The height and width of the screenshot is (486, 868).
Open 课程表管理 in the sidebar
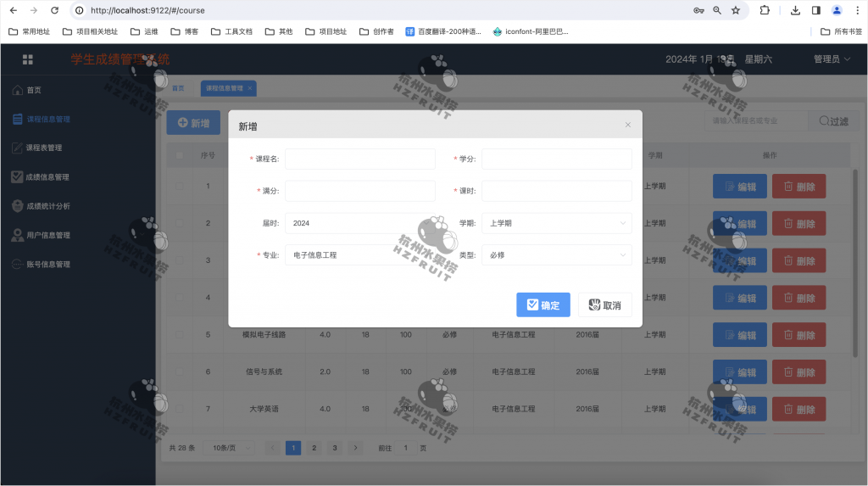(x=44, y=148)
